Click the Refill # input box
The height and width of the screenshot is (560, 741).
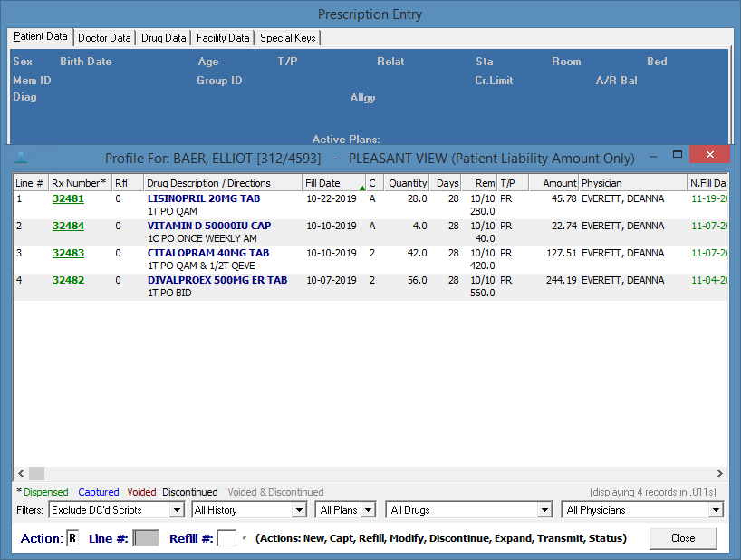(x=226, y=538)
